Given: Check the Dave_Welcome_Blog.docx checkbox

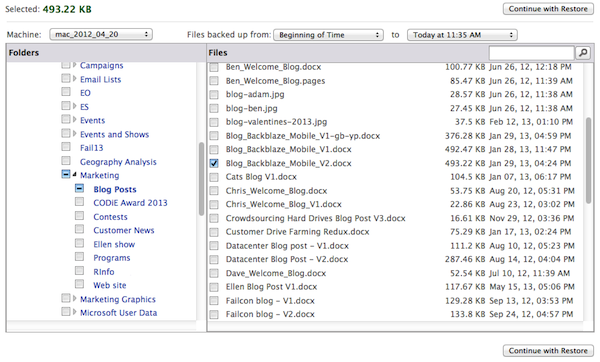Looking at the screenshot, I should 214,273.
